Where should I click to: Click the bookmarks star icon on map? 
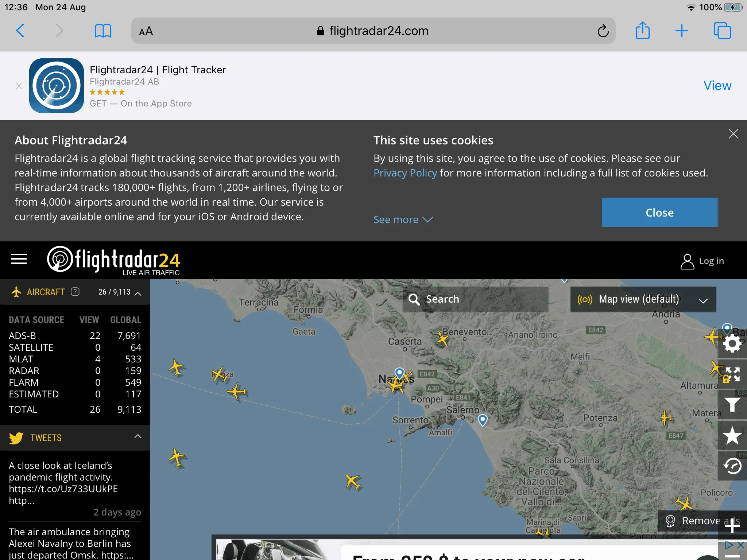(732, 436)
